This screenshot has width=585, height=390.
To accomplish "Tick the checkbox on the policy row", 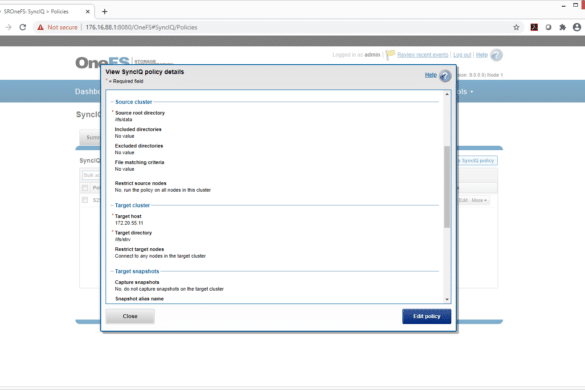I will click(85, 200).
